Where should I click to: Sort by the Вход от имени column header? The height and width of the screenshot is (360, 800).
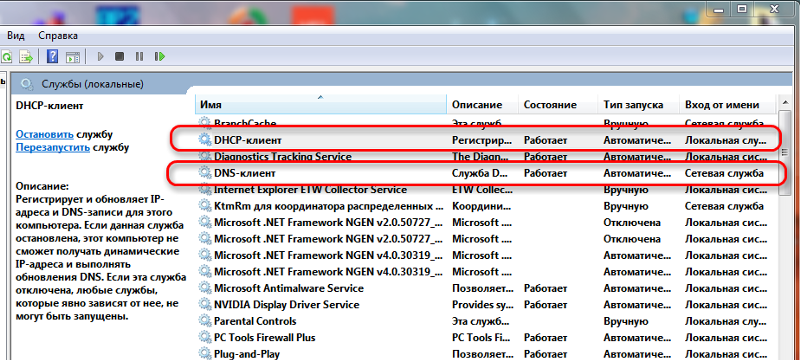(x=727, y=105)
